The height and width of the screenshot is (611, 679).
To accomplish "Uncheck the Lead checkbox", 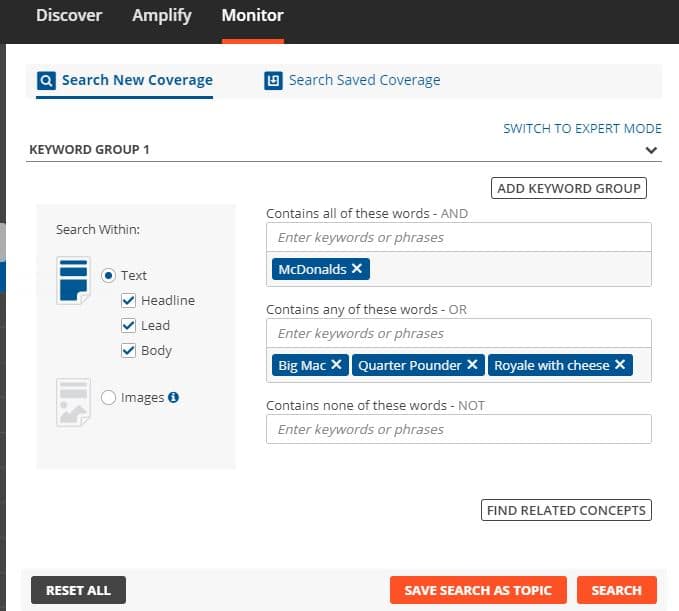I will [x=128, y=325].
